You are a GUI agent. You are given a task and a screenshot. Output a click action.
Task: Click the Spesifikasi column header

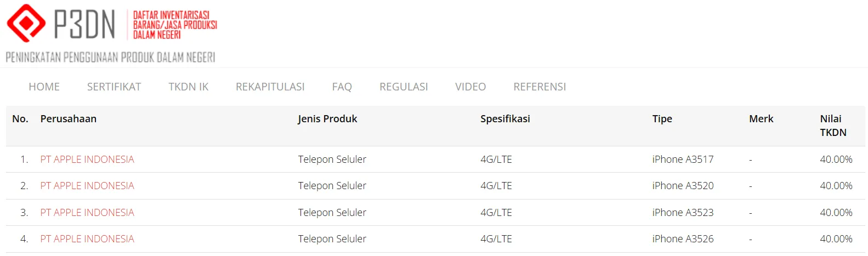click(505, 119)
